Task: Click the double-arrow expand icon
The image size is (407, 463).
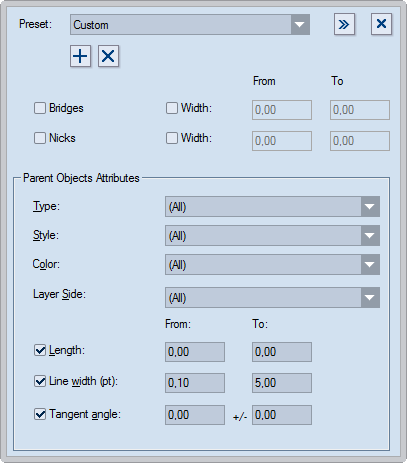Action: click(x=344, y=24)
